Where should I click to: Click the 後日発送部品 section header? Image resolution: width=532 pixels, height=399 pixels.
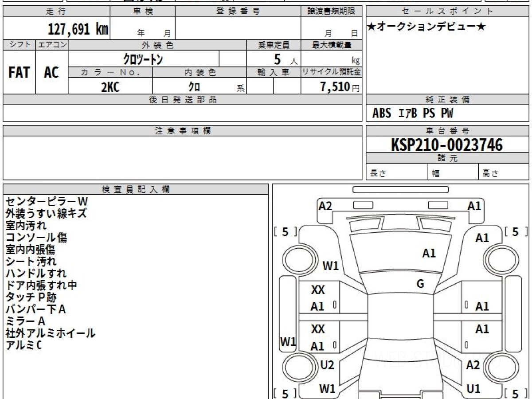click(183, 100)
